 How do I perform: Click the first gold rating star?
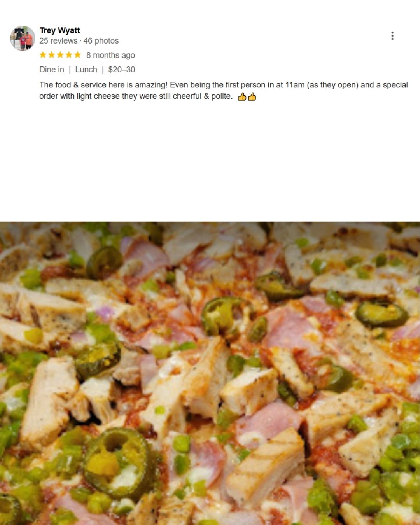pyautogui.click(x=43, y=55)
